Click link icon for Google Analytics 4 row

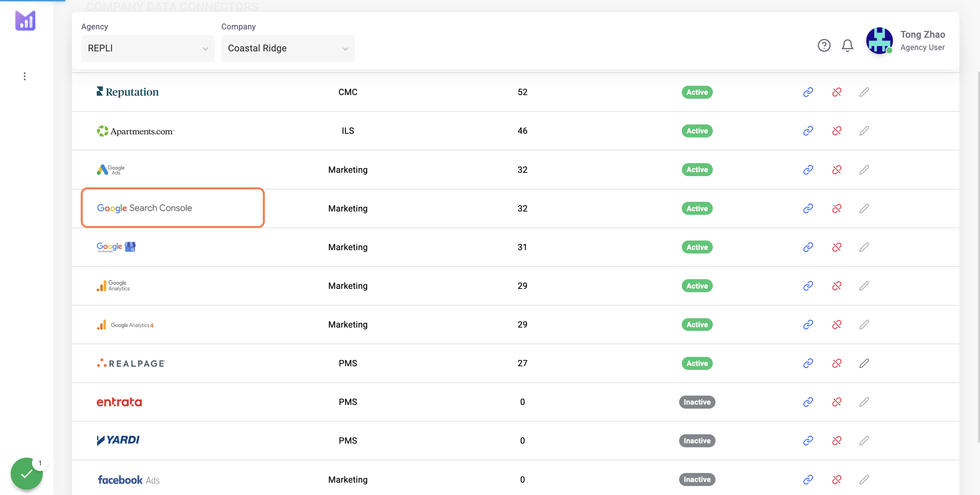[x=808, y=325]
